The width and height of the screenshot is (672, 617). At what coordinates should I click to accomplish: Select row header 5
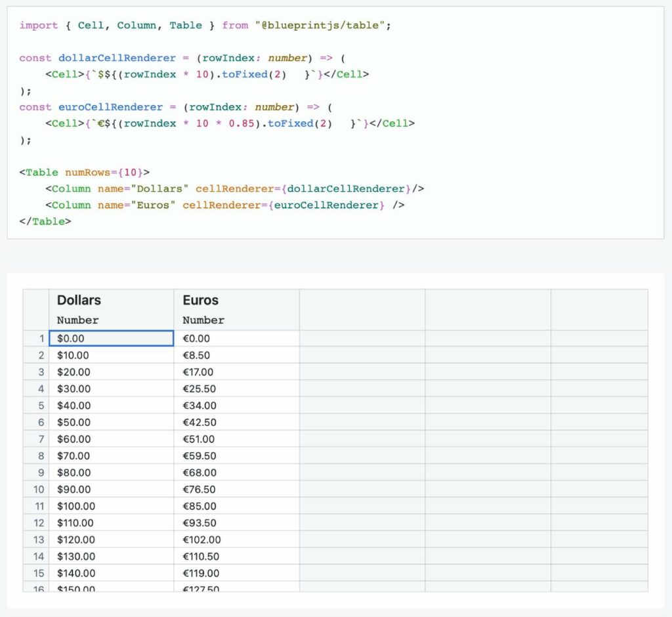coord(36,405)
